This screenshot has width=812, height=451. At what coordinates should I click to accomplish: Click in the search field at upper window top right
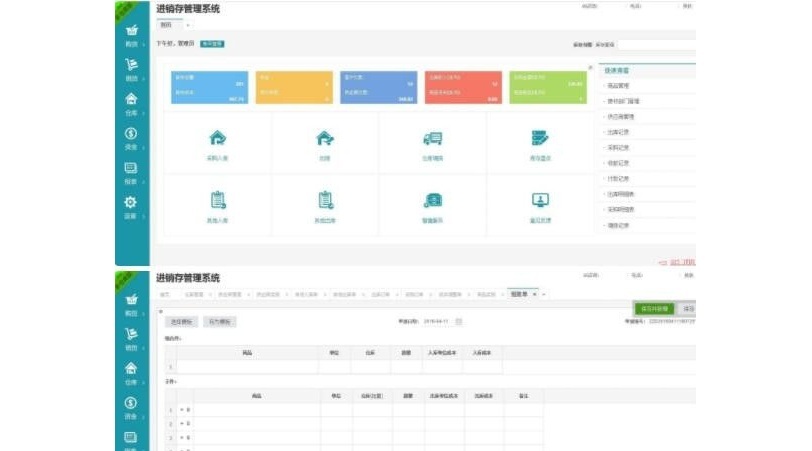[x=657, y=45]
